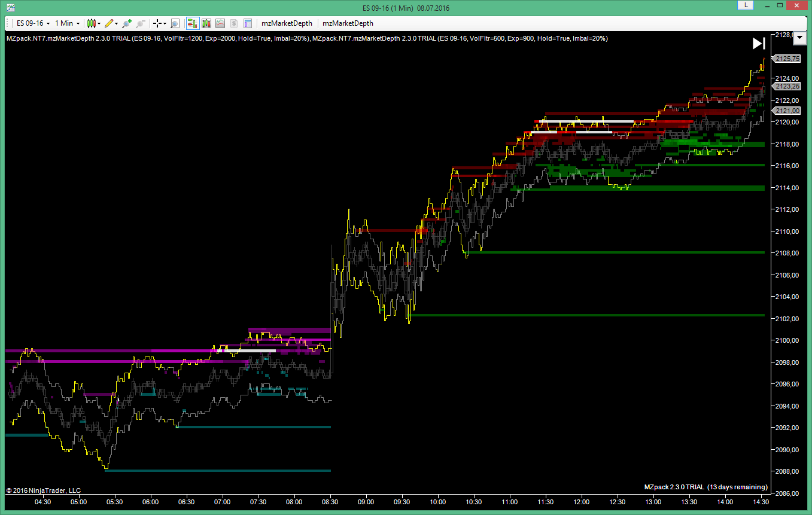Click the 2110,00 price axis label

tap(787, 231)
